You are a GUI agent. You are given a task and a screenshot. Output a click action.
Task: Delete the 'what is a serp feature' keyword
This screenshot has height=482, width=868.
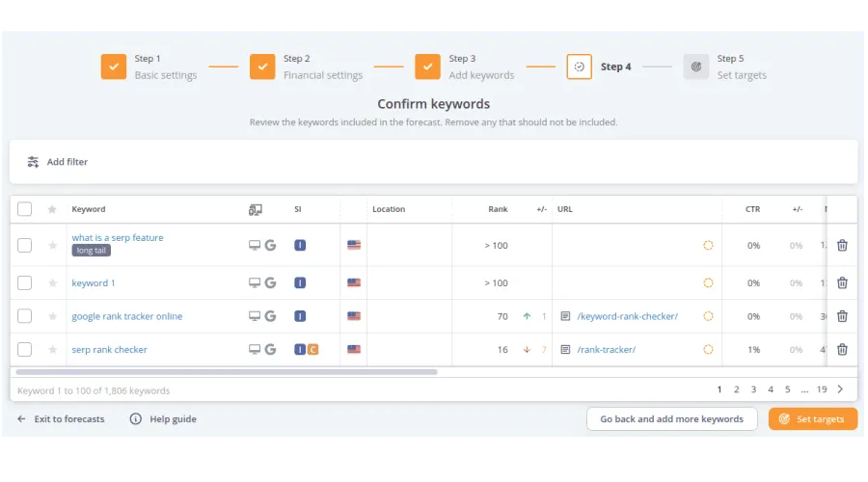tap(842, 246)
